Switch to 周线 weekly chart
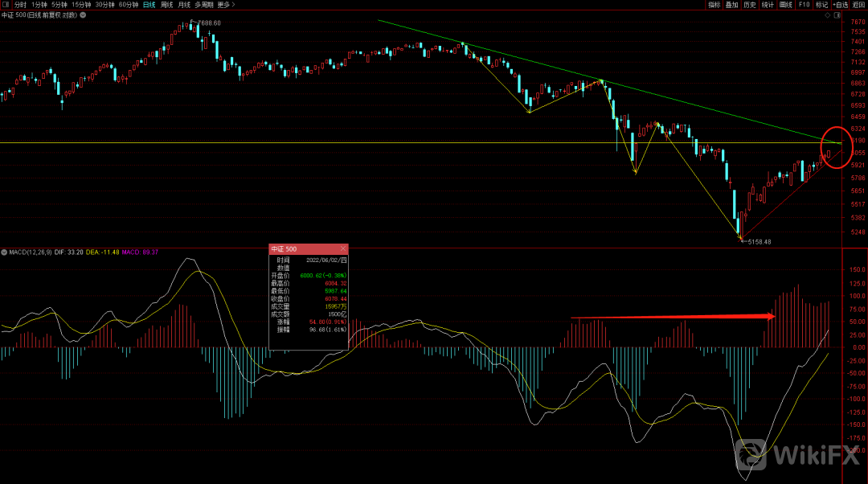The image size is (868, 484). [167, 5]
